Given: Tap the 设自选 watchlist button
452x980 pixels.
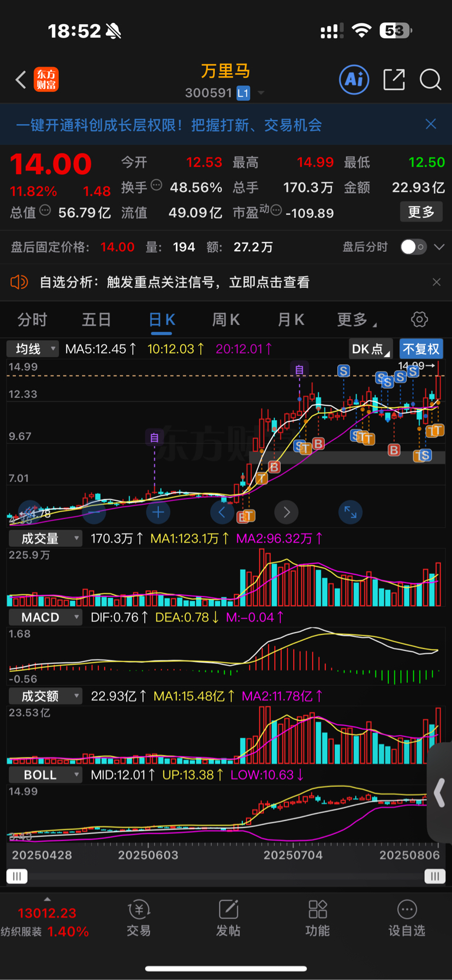Looking at the screenshot, I should (x=407, y=918).
